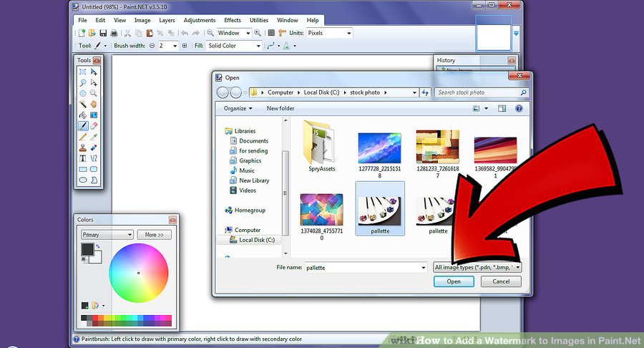Open the Utilities menu

pyautogui.click(x=259, y=20)
